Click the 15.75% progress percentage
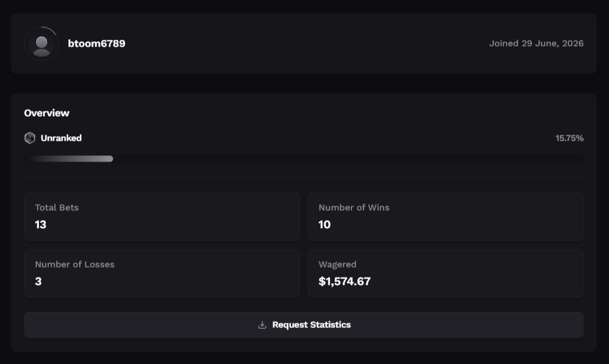This screenshot has height=364, width=609. point(569,138)
